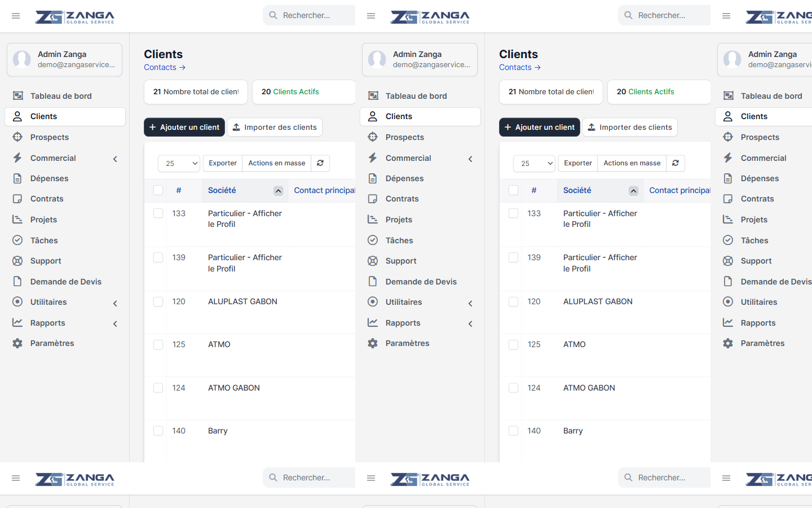812x508 pixels.
Task: Expand Commercial submenu chevron in left copy sidebar
Action: tap(115, 159)
